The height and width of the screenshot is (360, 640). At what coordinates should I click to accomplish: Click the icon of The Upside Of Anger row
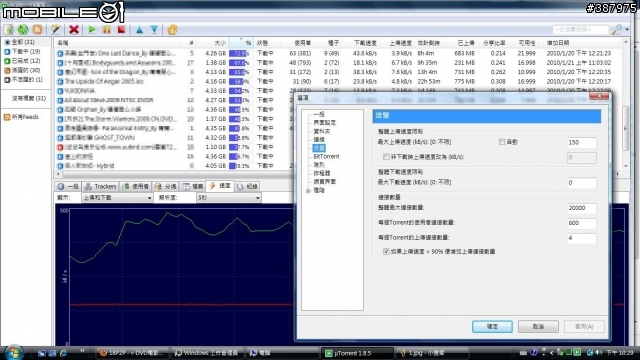60,82
